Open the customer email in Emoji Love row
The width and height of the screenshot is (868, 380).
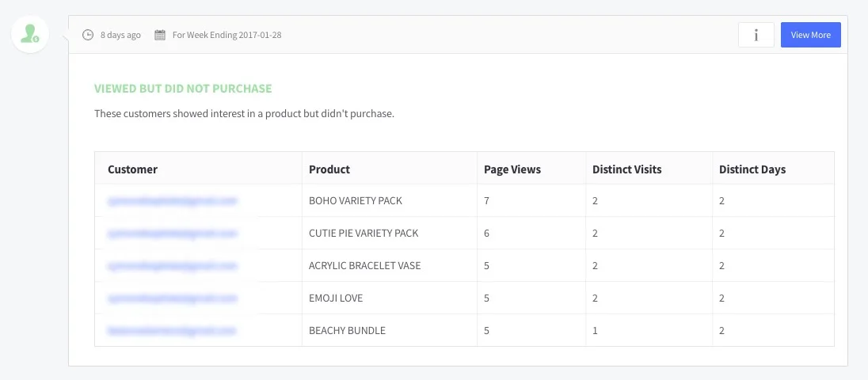[173, 298]
